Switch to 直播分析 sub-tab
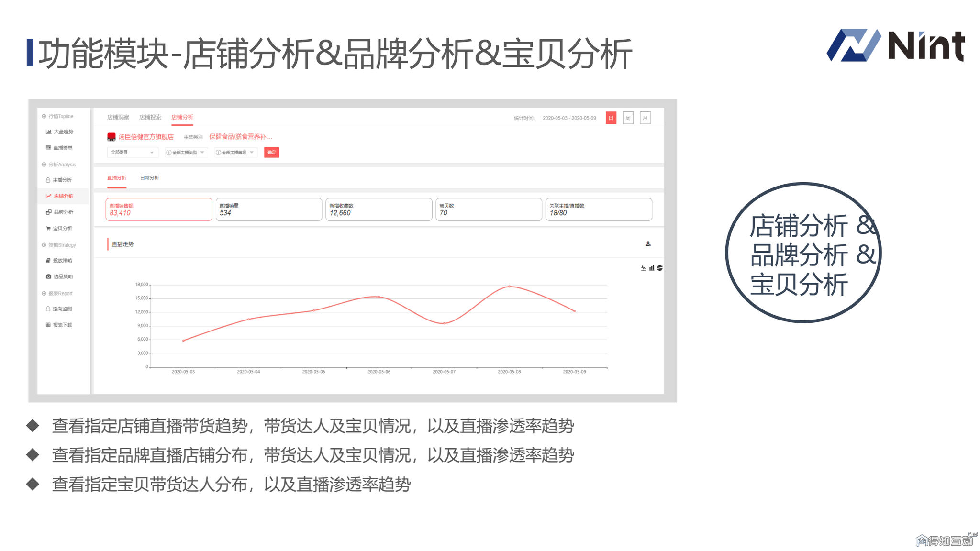 click(x=117, y=178)
